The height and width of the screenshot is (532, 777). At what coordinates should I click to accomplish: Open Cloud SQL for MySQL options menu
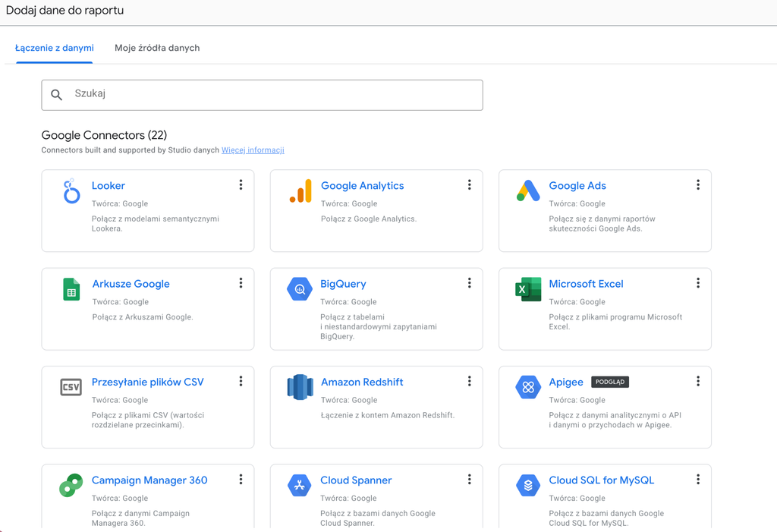[698, 480]
